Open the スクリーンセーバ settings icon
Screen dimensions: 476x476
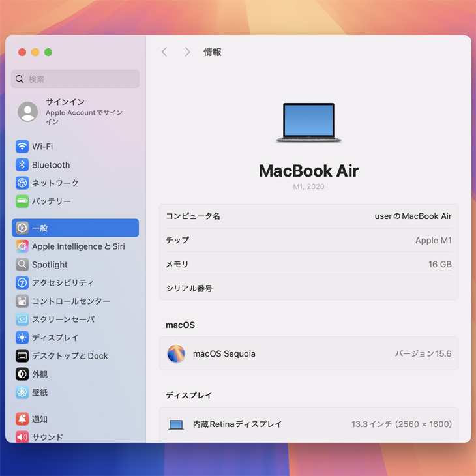click(x=22, y=320)
